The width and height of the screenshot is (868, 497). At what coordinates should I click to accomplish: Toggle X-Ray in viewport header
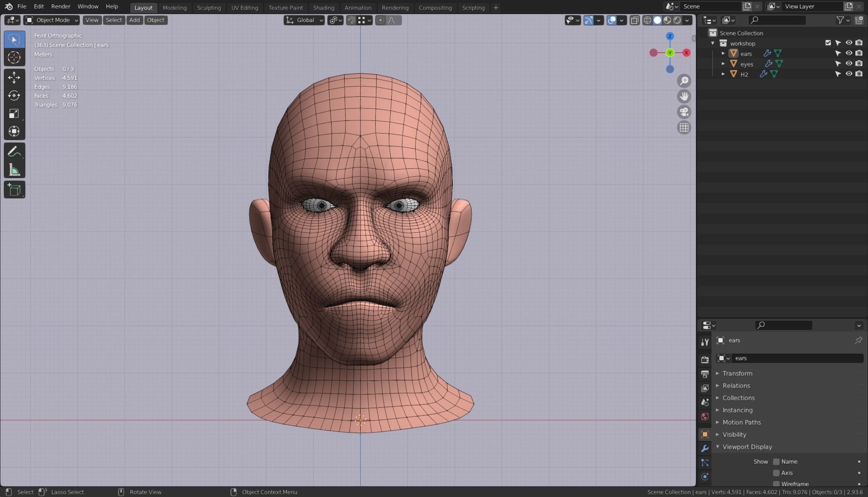click(x=635, y=20)
